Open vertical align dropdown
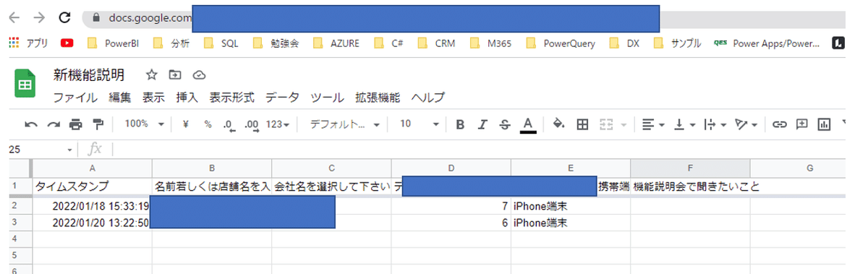The height and width of the screenshot is (274, 868). point(684,124)
